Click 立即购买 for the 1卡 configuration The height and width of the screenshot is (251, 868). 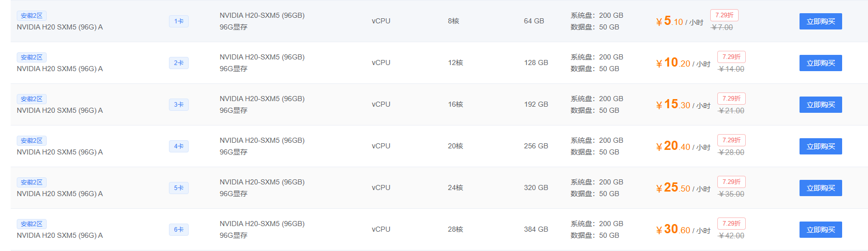coord(820,21)
